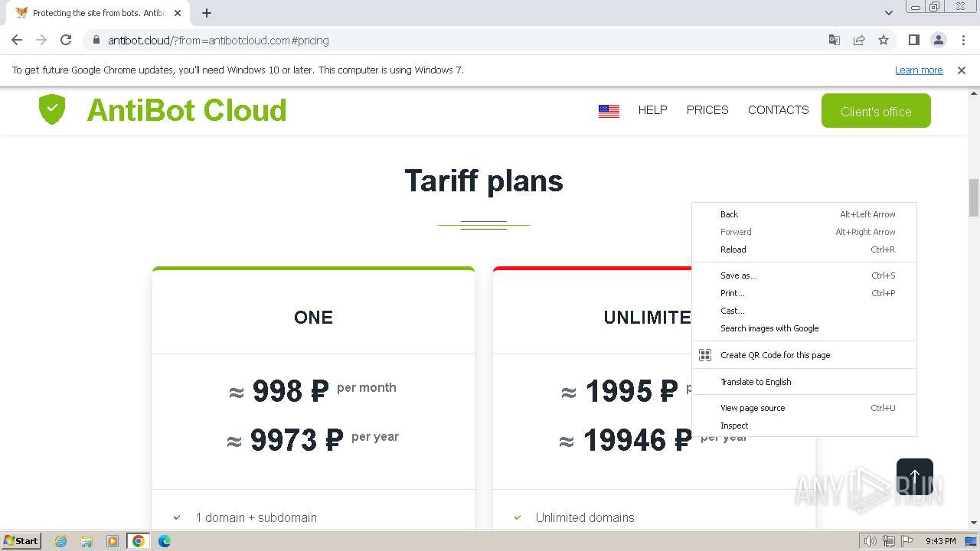Open the Chrome three-dot menu
Screen dimensions: 980x551
click(962, 40)
